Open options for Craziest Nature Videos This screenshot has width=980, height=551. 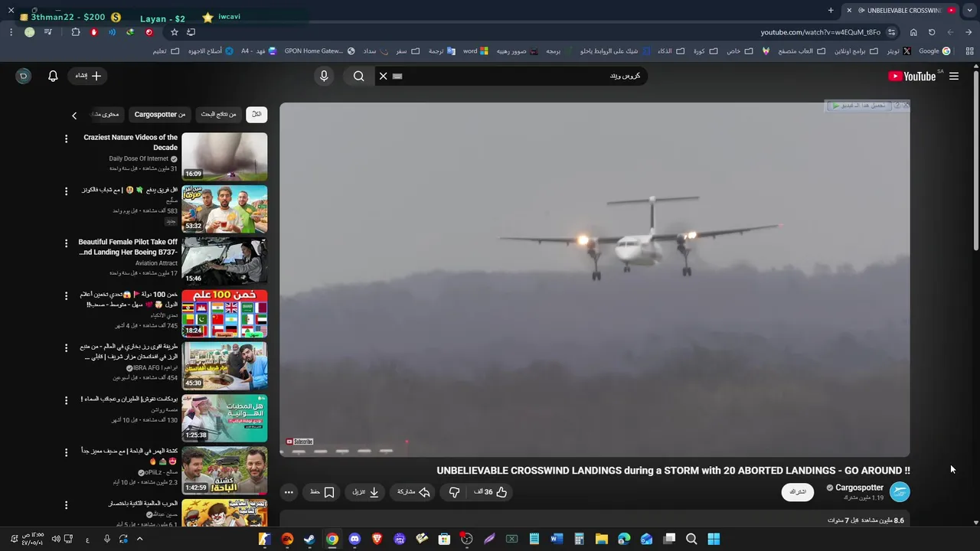tap(66, 139)
